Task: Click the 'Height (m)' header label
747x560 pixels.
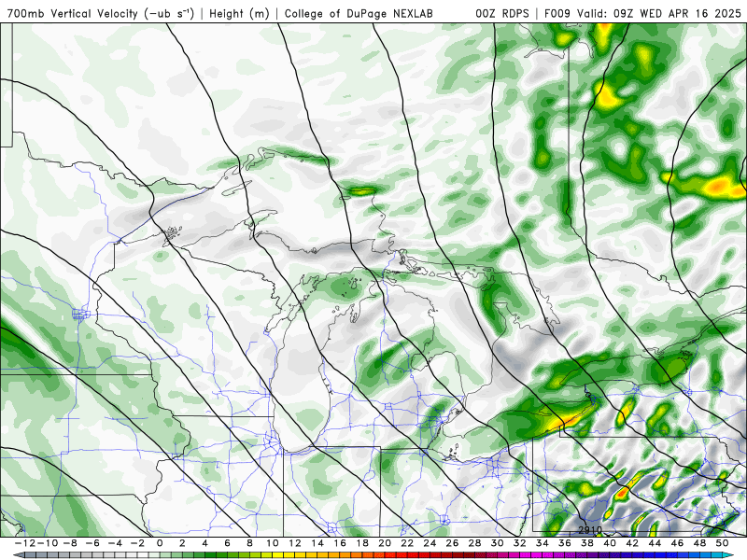Action: pos(239,13)
